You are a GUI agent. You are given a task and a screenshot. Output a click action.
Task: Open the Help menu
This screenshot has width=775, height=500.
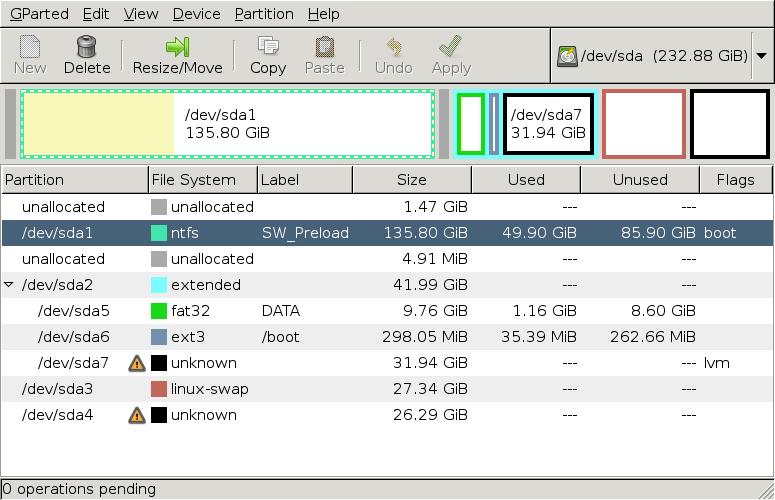(x=323, y=14)
